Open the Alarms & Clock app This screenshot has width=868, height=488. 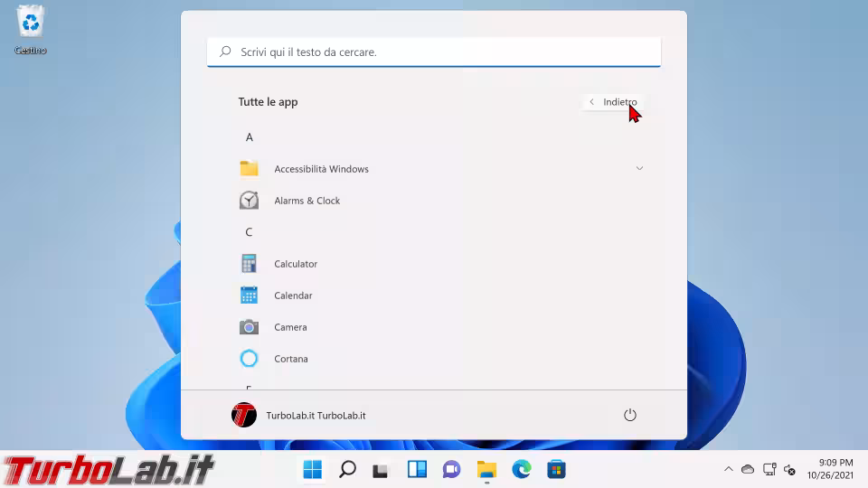pyautogui.click(x=307, y=201)
